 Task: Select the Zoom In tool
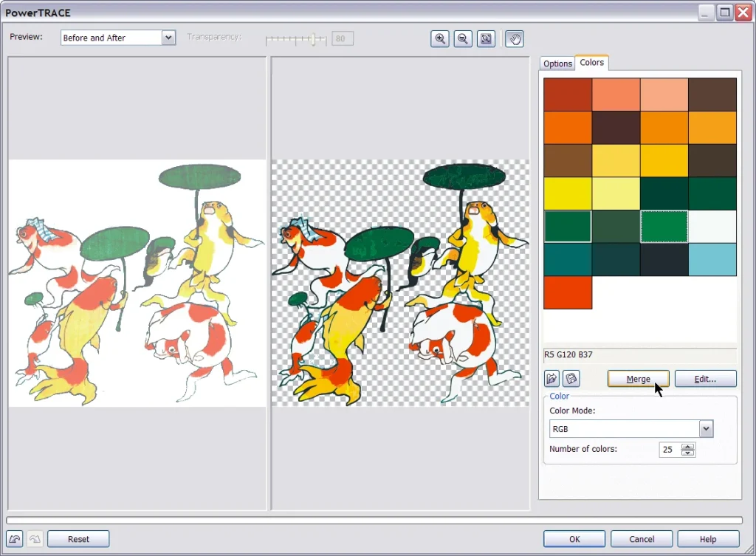439,38
